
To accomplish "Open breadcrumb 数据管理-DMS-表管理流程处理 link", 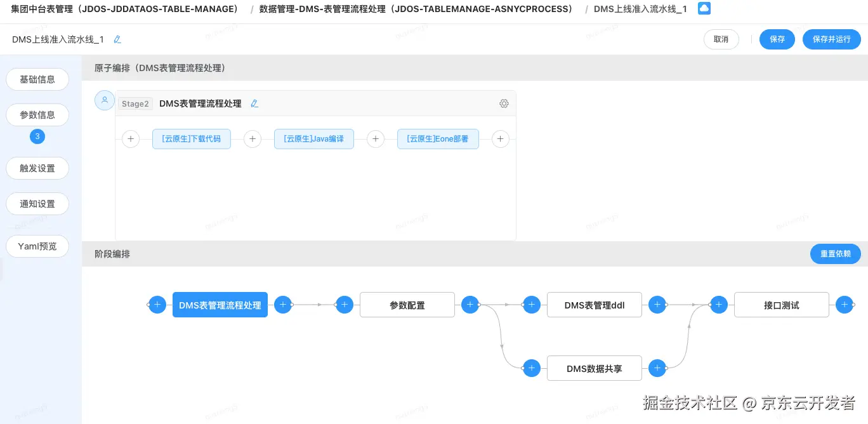I will 416,9.
